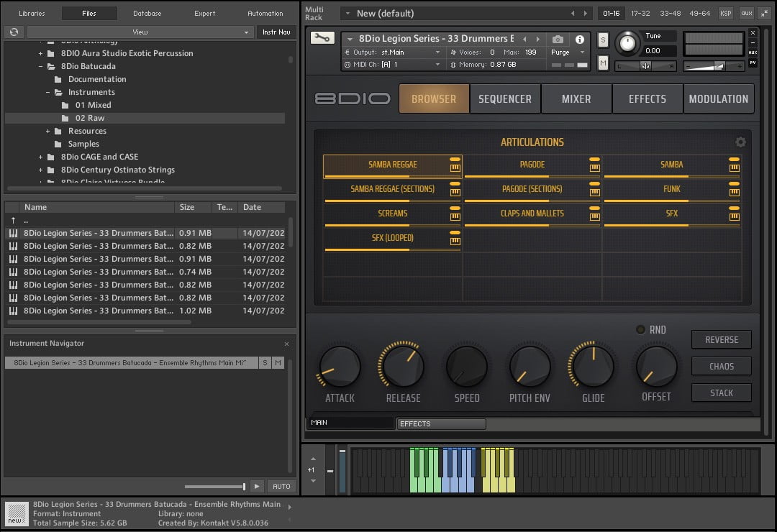Solo instrument in Instrument Navigator

pos(265,362)
